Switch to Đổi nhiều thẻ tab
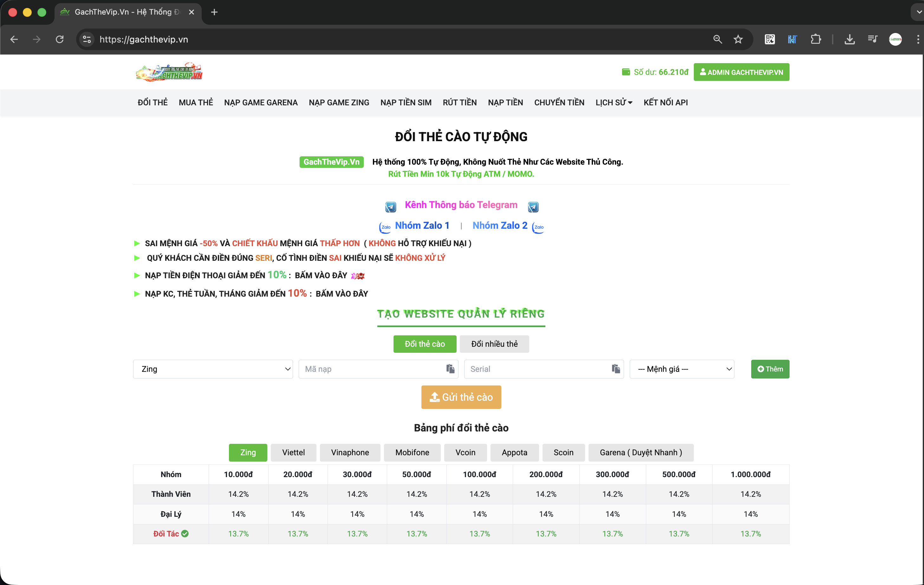The width and height of the screenshot is (924, 585). [494, 344]
